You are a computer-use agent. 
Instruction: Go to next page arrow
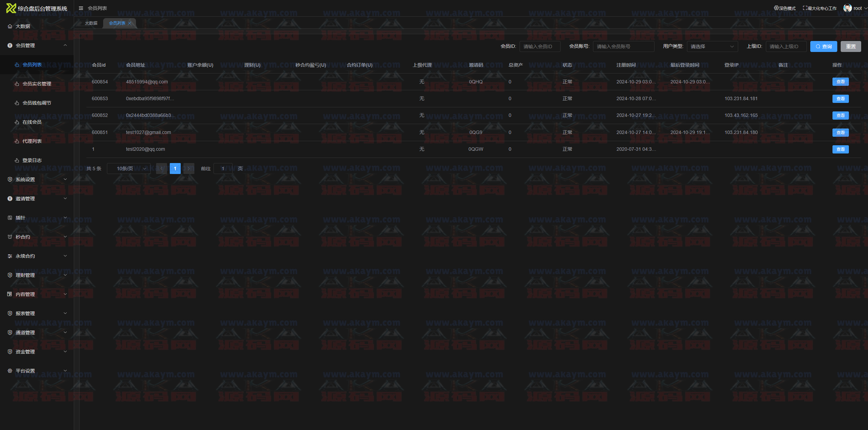189,169
